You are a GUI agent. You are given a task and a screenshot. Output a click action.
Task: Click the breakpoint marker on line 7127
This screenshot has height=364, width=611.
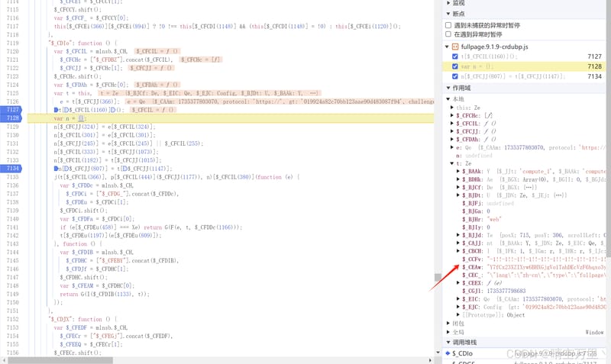click(11, 110)
